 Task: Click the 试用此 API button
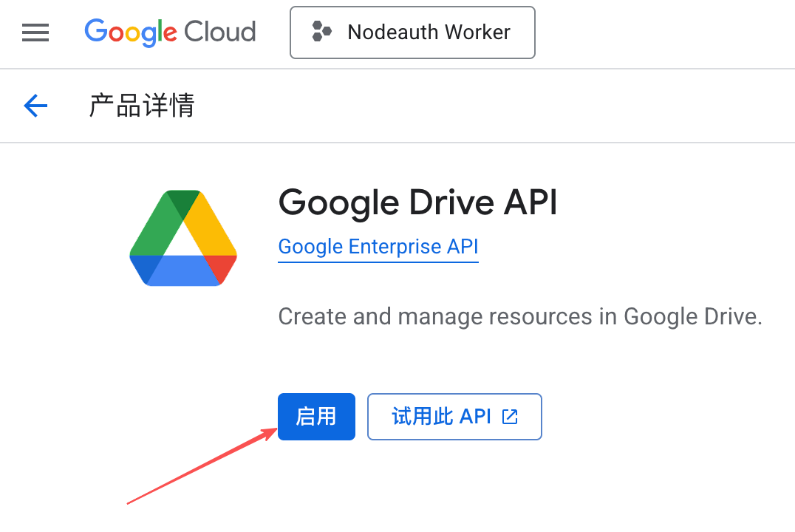click(x=454, y=417)
